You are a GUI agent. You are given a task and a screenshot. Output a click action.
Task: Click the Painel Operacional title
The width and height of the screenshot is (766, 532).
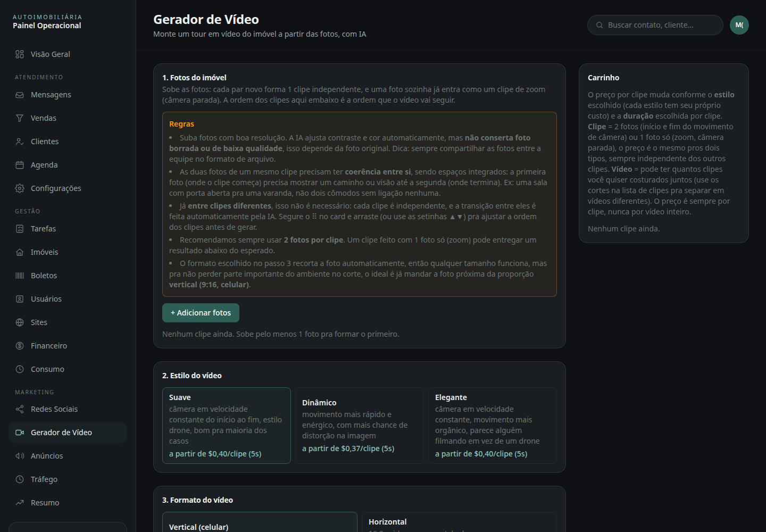pyautogui.click(x=47, y=26)
